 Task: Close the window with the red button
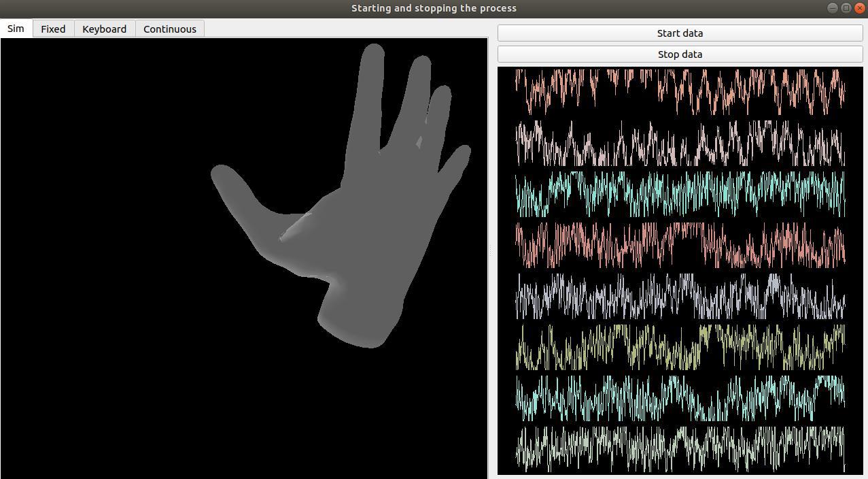click(859, 8)
